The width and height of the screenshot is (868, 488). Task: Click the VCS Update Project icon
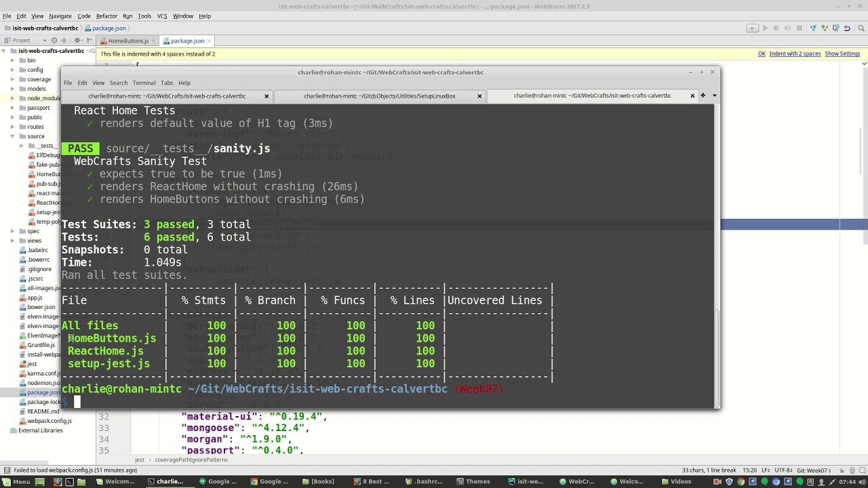pyautogui.click(x=812, y=28)
